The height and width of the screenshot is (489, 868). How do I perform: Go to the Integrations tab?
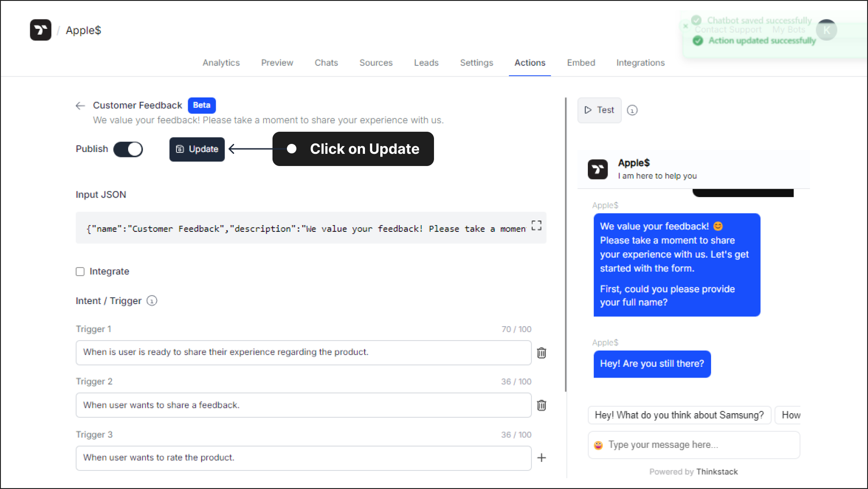click(x=641, y=63)
